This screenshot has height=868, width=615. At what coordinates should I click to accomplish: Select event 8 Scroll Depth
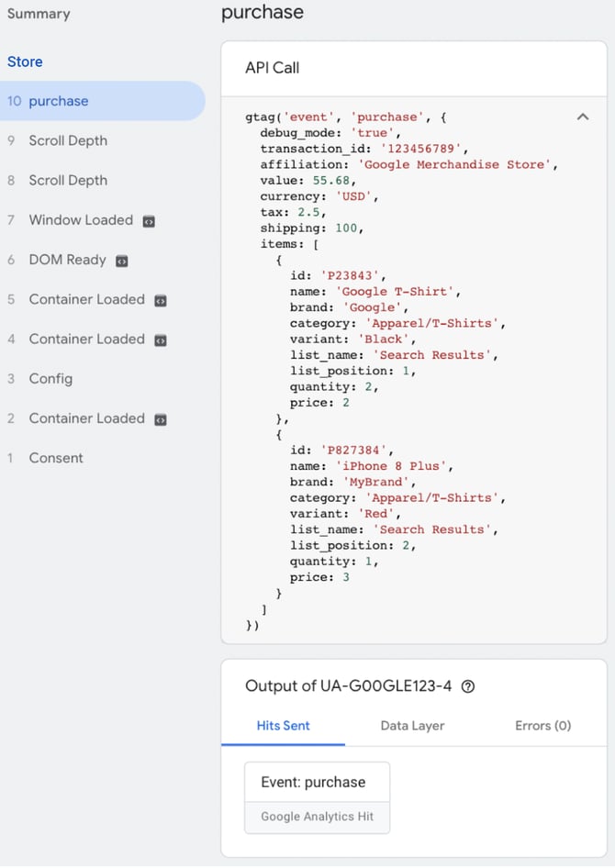click(67, 180)
